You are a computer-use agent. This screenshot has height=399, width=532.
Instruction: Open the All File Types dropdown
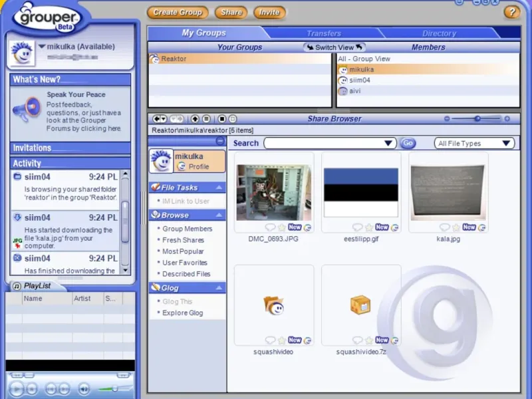(474, 143)
